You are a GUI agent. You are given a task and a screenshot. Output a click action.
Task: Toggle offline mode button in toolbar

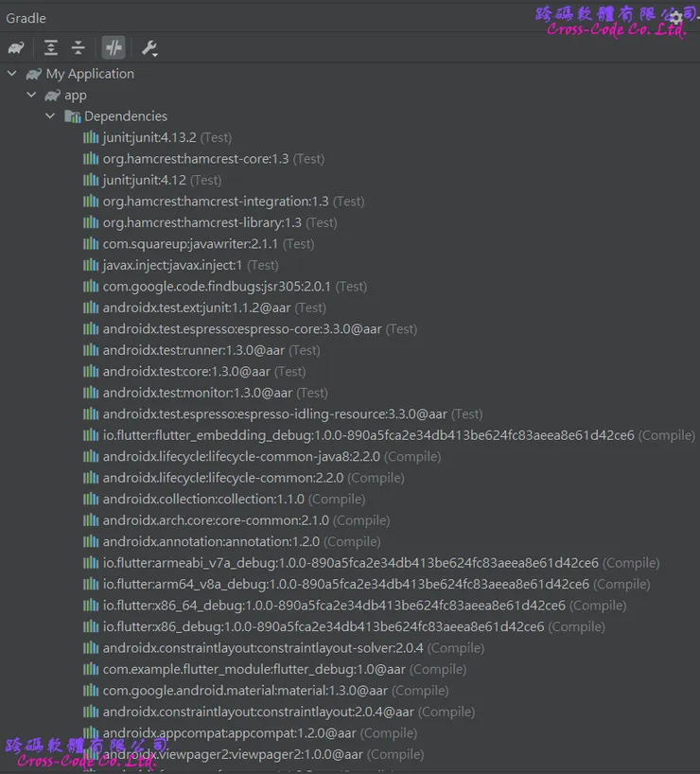[x=114, y=48]
